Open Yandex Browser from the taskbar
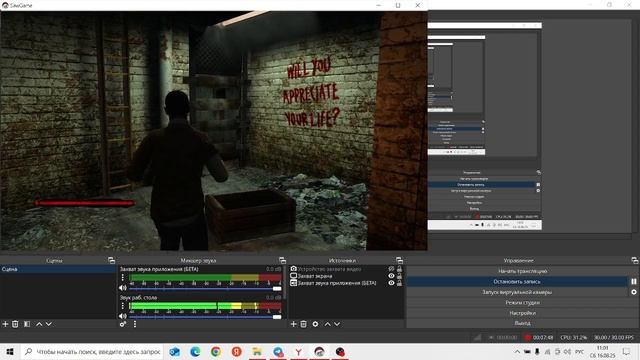Screen dimensions: 640x360 pyautogui.click(x=299, y=352)
